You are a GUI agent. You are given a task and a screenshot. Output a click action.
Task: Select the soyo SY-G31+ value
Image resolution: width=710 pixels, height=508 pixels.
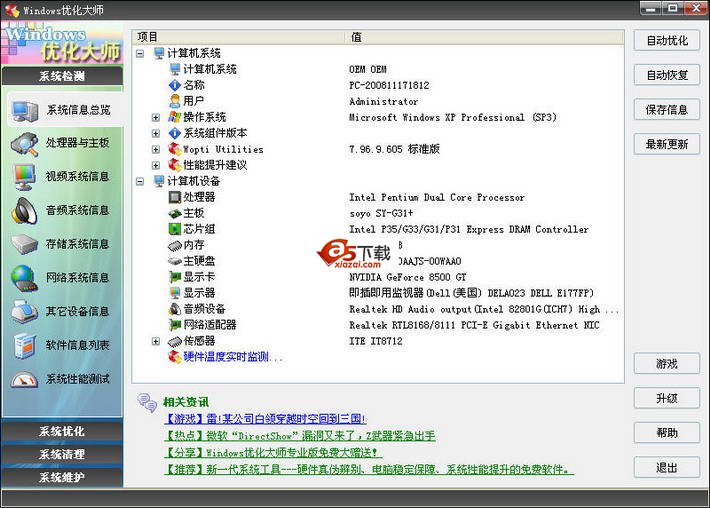coord(381,213)
